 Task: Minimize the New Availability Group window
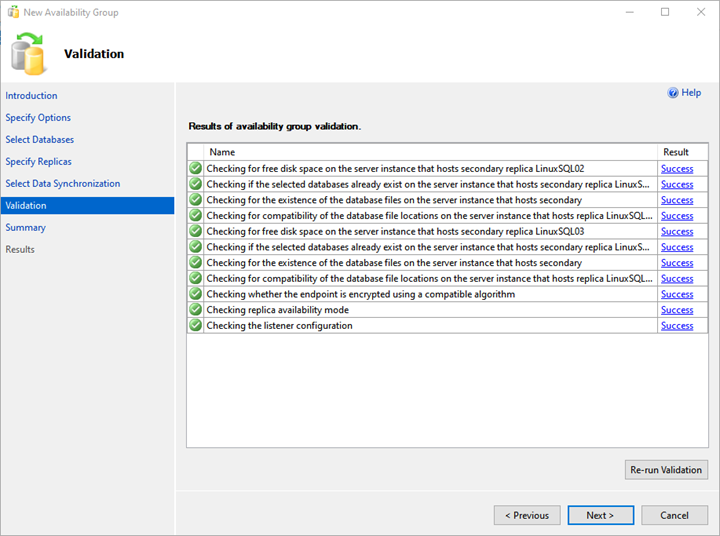tap(630, 12)
